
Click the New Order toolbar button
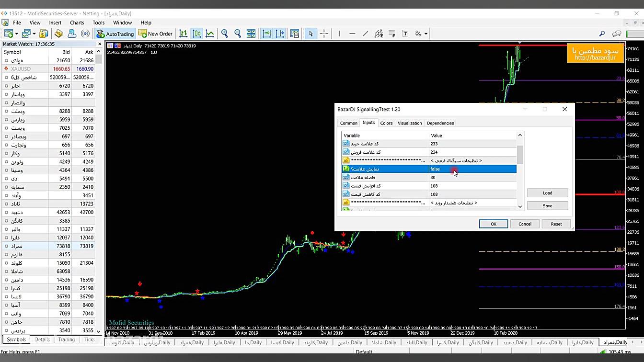[x=155, y=34]
